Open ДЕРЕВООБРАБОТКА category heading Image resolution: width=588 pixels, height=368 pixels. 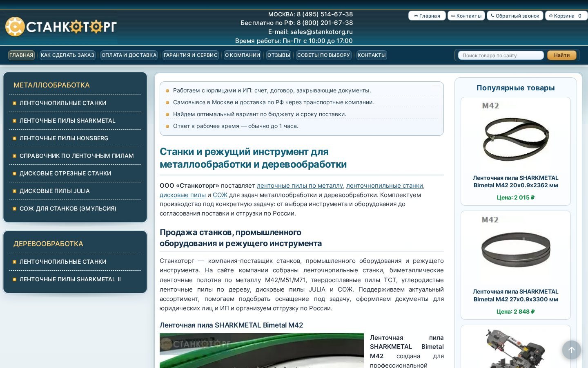[x=48, y=244]
